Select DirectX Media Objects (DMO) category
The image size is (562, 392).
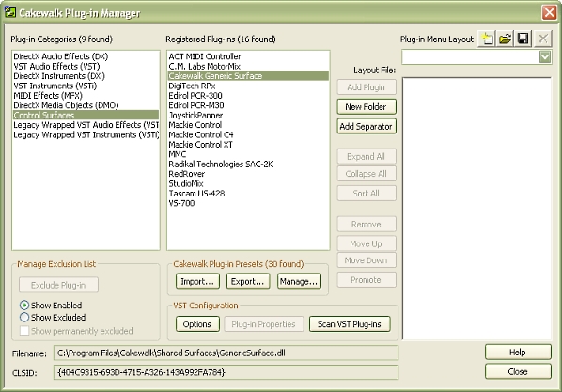(x=86, y=105)
